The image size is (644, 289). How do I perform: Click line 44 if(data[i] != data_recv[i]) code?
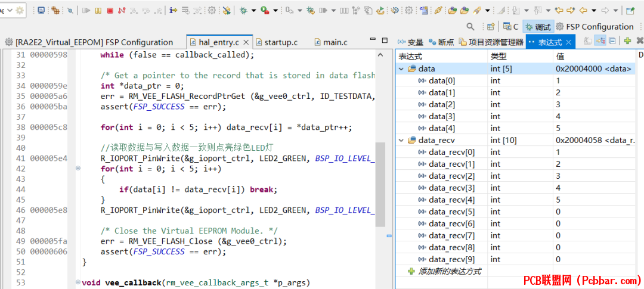pos(198,189)
